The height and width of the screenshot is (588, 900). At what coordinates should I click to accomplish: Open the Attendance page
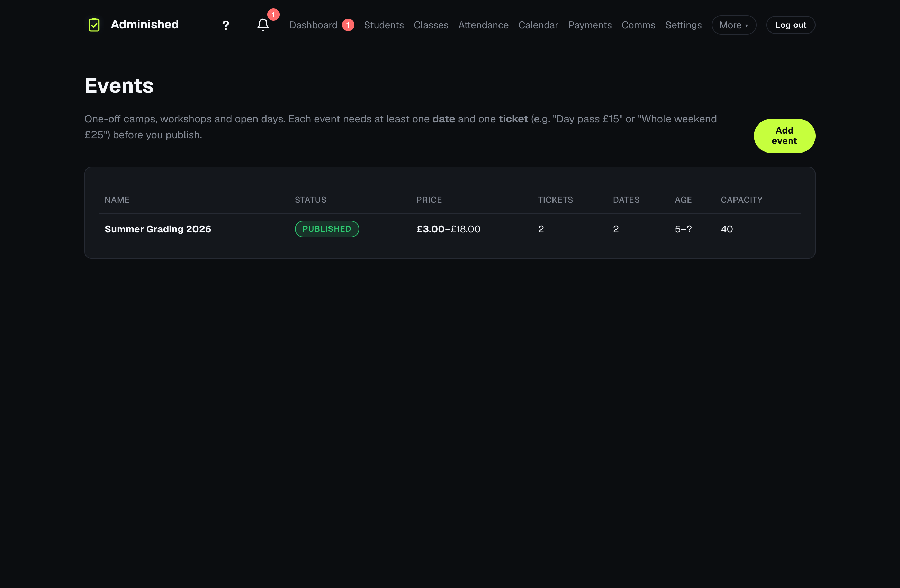pyautogui.click(x=483, y=25)
